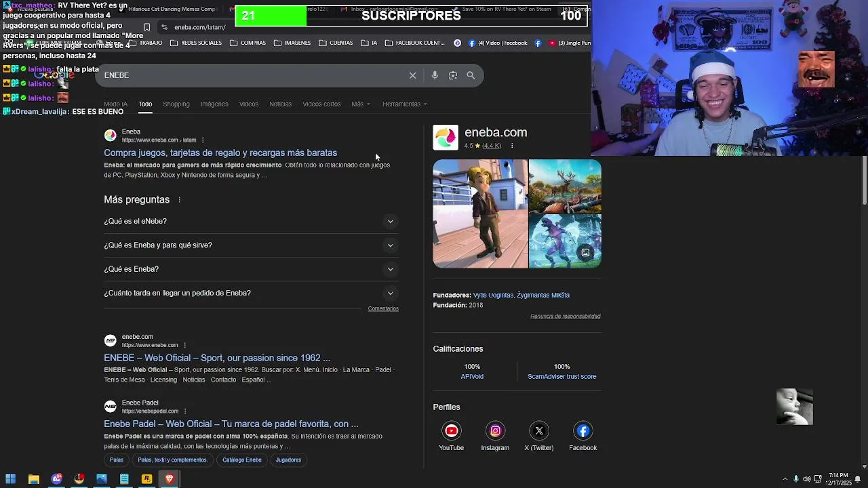Open the Facebook profile icon
This screenshot has height=488, width=868.
click(x=583, y=430)
